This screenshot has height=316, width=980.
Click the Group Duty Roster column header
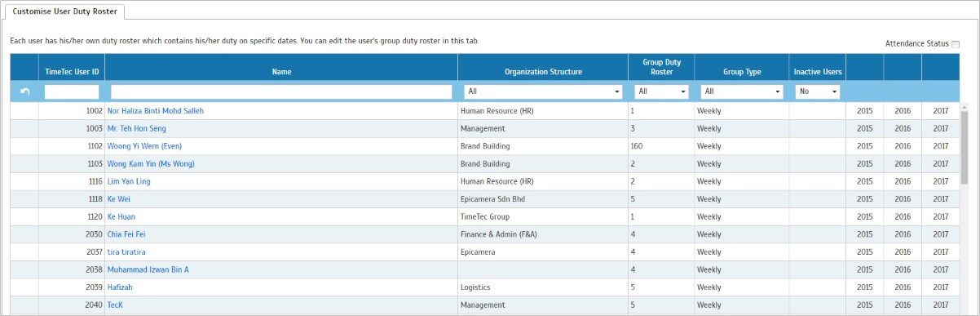661,67
